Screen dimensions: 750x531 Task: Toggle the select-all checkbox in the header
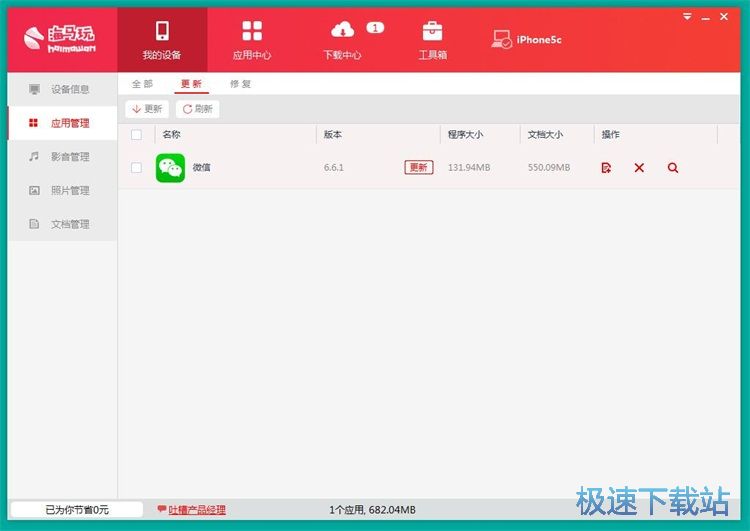pyautogui.click(x=136, y=134)
